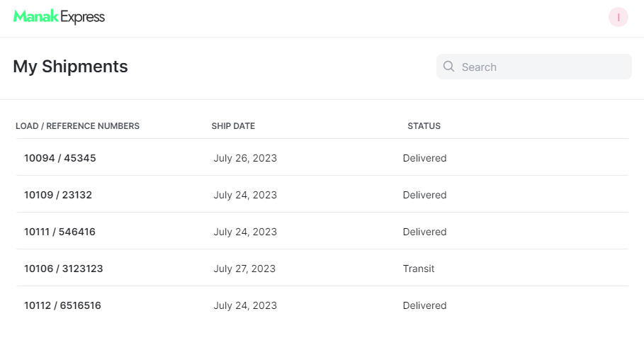The height and width of the screenshot is (338, 644).
Task: Open shipment 10094 / 45345
Action: (60, 158)
